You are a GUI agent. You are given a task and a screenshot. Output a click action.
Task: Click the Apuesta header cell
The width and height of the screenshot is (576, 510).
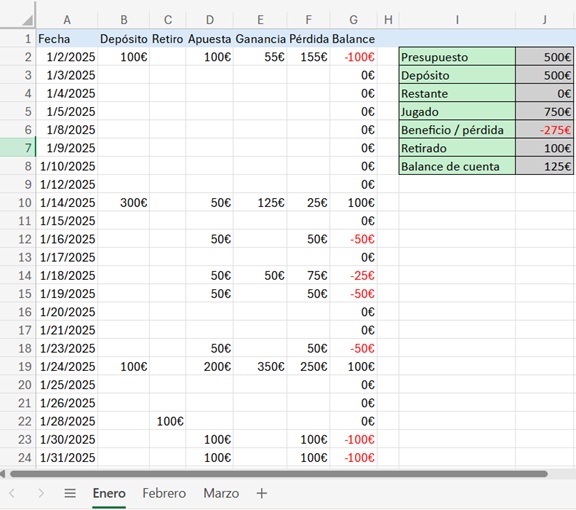[210, 39]
